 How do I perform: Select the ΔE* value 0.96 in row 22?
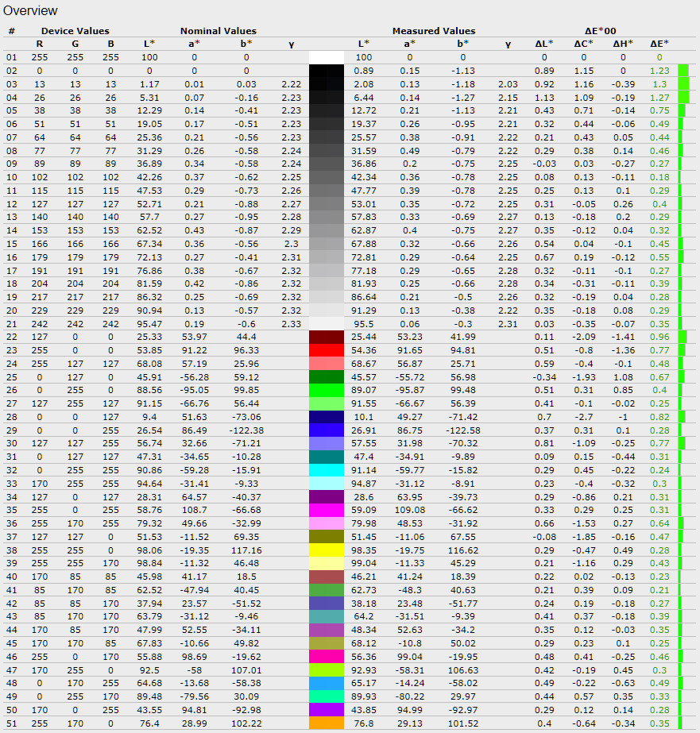659,337
